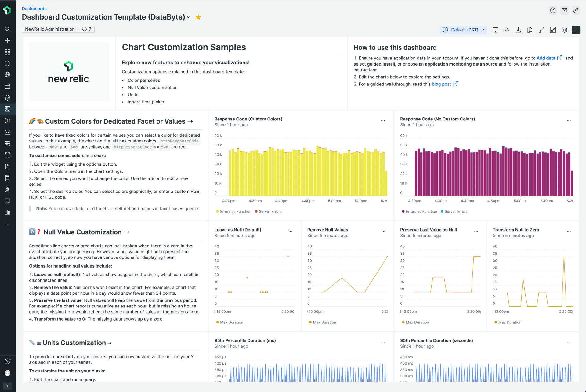The width and height of the screenshot is (586, 392).
Task: Click the download dashboard icon
Action: tap(519, 30)
